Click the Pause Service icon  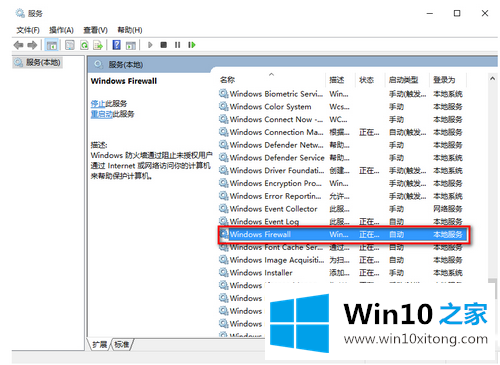pos(177,45)
